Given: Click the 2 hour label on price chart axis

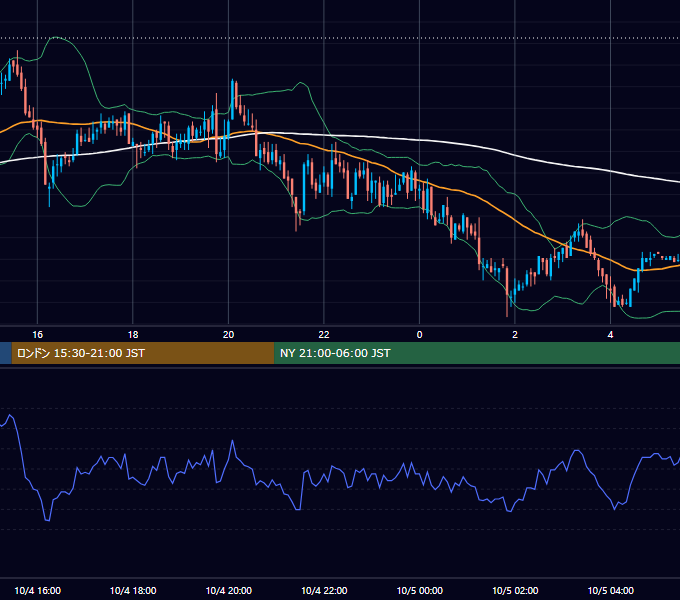Looking at the screenshot, I should (x=515, y=335).
